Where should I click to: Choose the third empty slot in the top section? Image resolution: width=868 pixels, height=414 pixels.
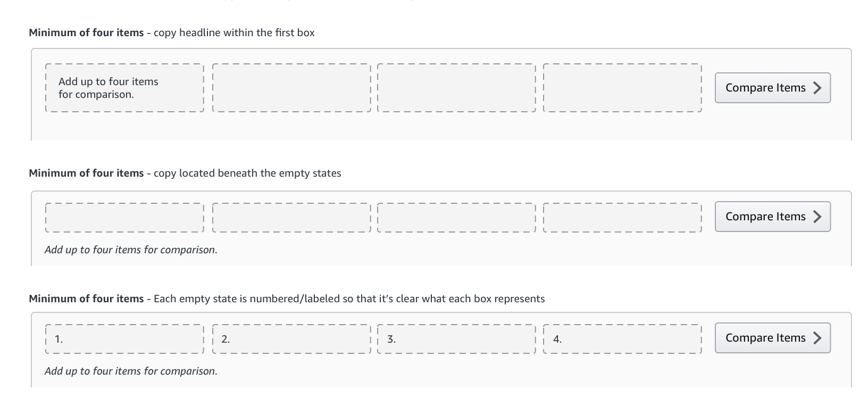coord(456,88)
